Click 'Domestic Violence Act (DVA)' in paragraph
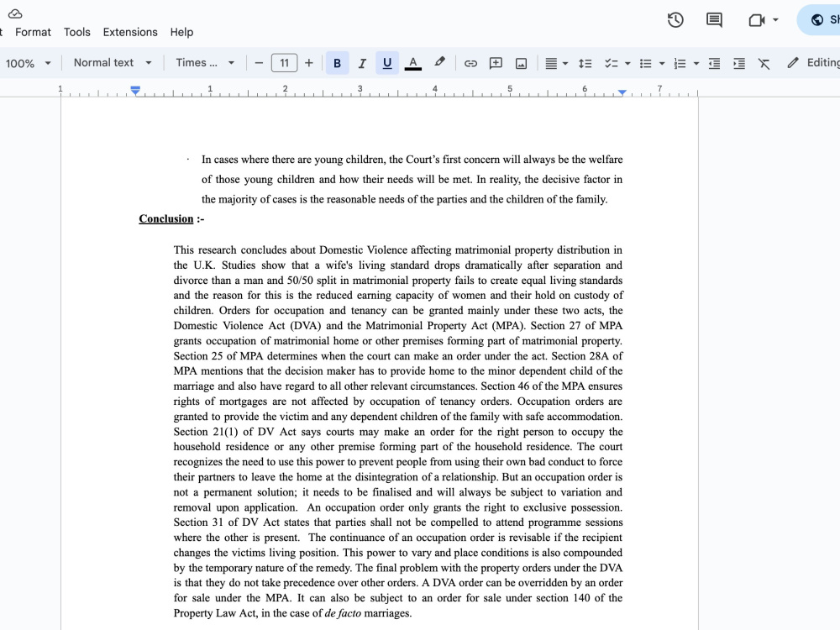The height and width of the screenshot is (630, 840). point(248,326)
